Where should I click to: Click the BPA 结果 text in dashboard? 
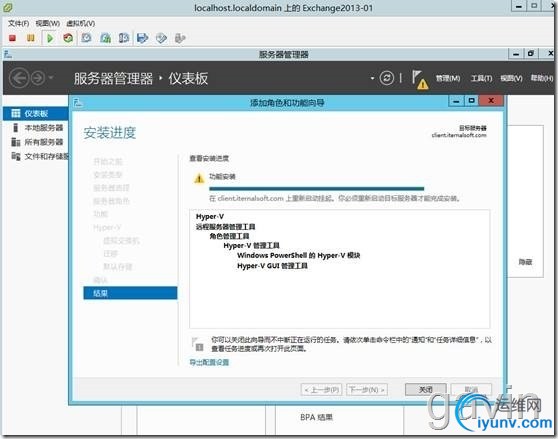click(x=316, y=417)
